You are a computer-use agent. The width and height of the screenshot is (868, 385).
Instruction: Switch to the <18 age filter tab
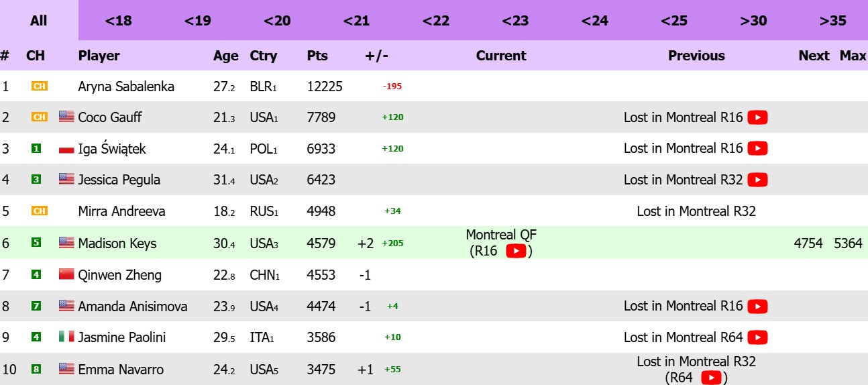(118, 21)
